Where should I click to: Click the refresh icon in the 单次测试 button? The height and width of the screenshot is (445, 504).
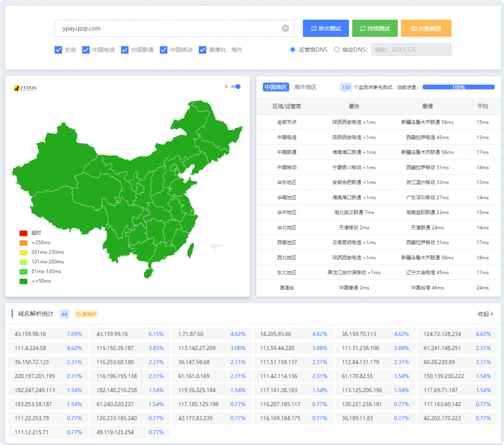pyautogui.click(x=313, y=29)
